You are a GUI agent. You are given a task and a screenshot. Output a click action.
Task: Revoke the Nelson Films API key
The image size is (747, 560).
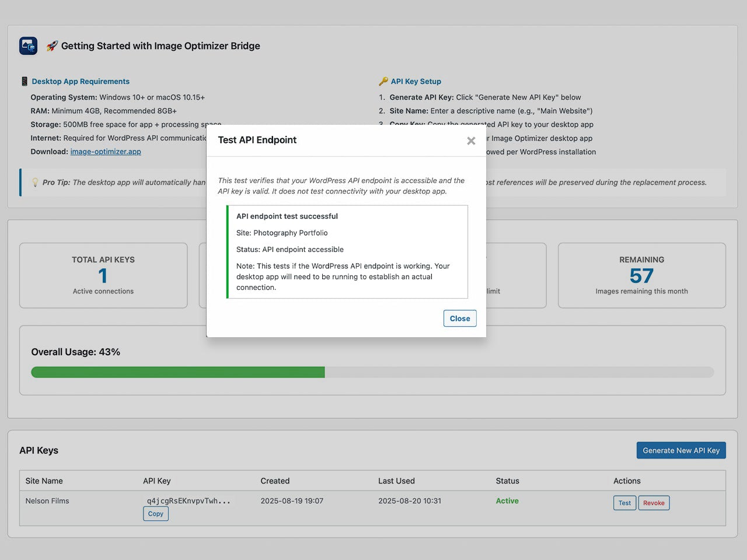point(654,503)
